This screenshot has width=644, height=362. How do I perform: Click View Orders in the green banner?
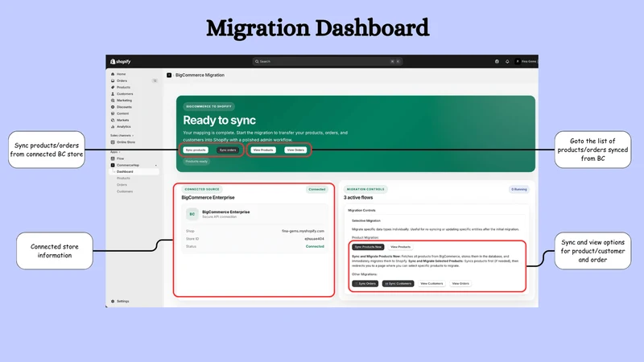(295, 150)
